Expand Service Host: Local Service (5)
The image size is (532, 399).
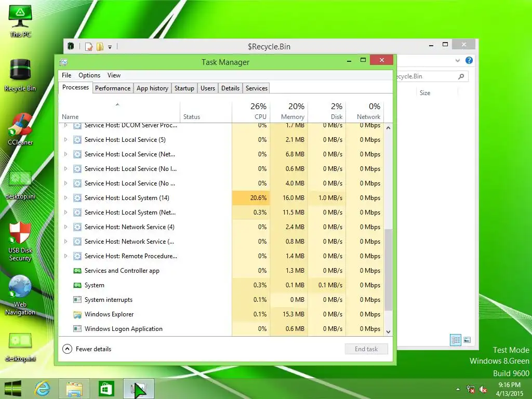(x=66, y=140)
